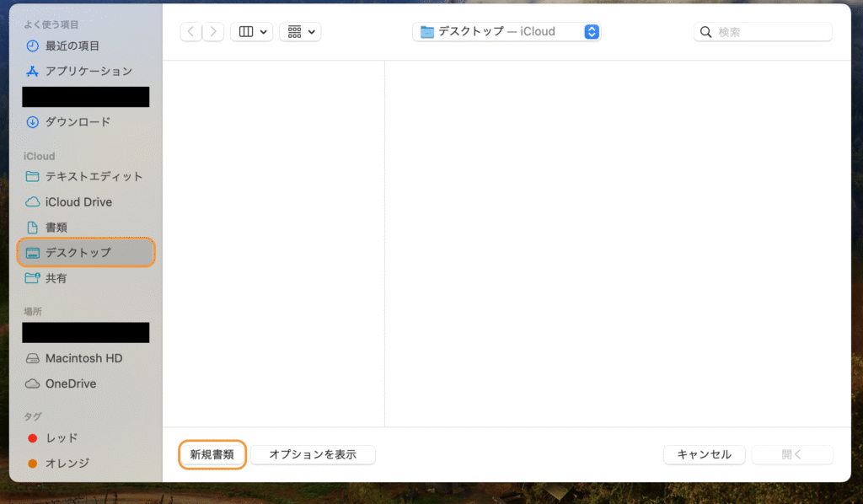The width and height of the screenshot is (863, 504).
Task: Select the Desktop (デスクトップ) sidebar item
Action: (78, 252)
